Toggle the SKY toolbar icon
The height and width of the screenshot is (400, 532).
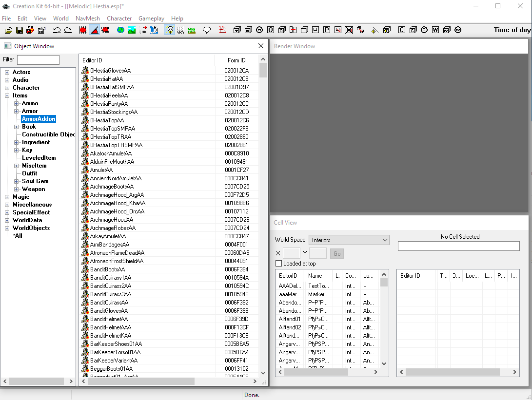click(180, 30)
